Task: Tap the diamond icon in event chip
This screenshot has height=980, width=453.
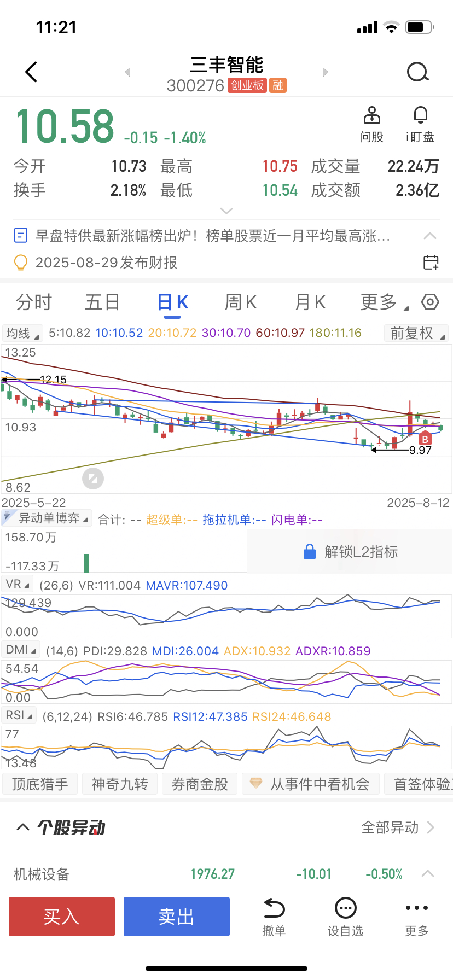Action: (255, 783)
